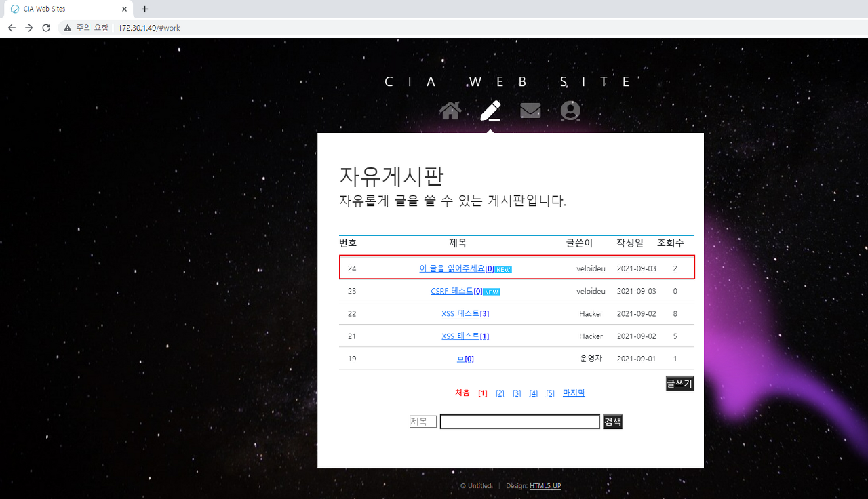Go to the 처음 first page link
The image size is (868, 499).
click(462, 393)
